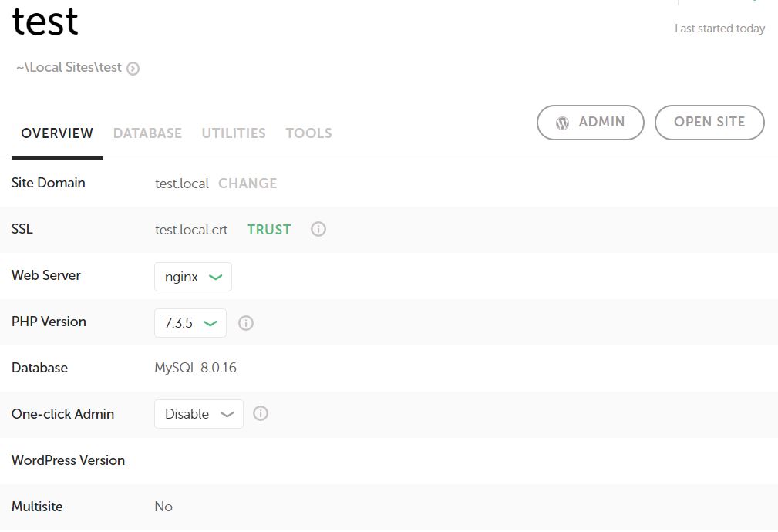Open site folder arrow next to ~\Local Sites\test

133,68
